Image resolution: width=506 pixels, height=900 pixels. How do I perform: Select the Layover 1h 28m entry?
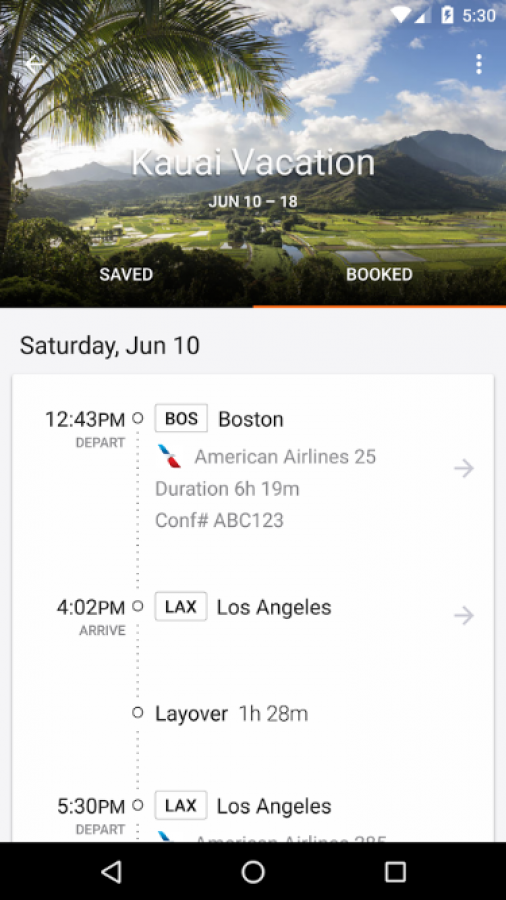tap(231, 713)
